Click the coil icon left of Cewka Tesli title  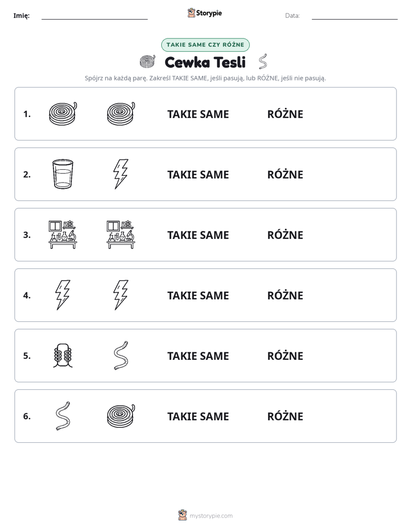pyautogui.click(x=147, y=62)
